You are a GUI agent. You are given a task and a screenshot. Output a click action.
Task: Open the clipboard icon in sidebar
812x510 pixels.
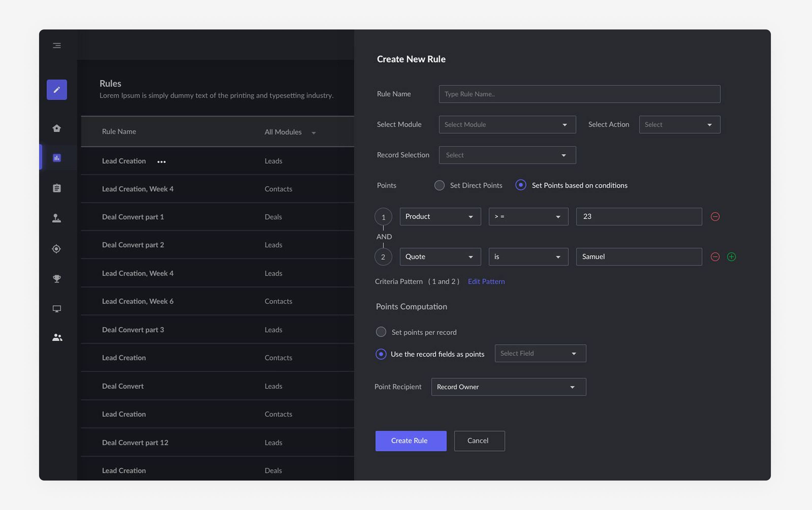click(x=57, y=188)
